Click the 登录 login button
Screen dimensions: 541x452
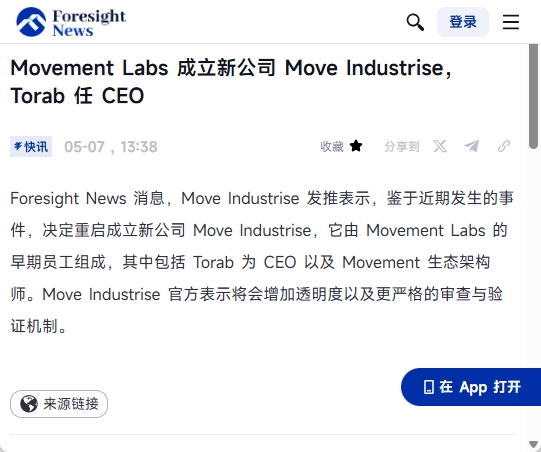tap(463, 22)
